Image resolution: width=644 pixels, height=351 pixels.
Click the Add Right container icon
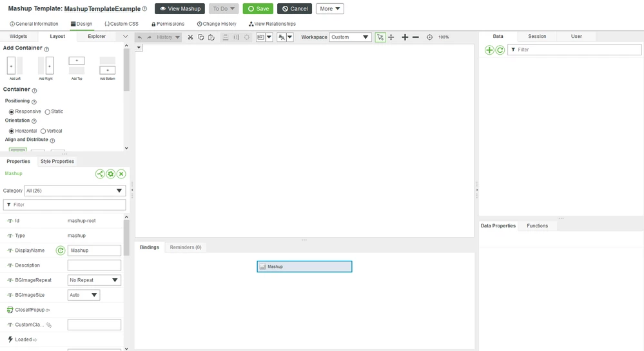pyautogui.click(x=46, y=66)
